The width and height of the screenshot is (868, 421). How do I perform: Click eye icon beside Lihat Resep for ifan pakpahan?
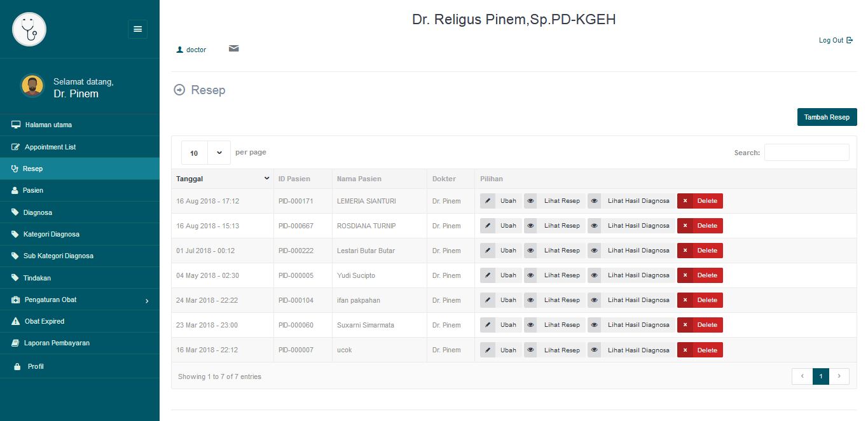(x=531, y=300)
